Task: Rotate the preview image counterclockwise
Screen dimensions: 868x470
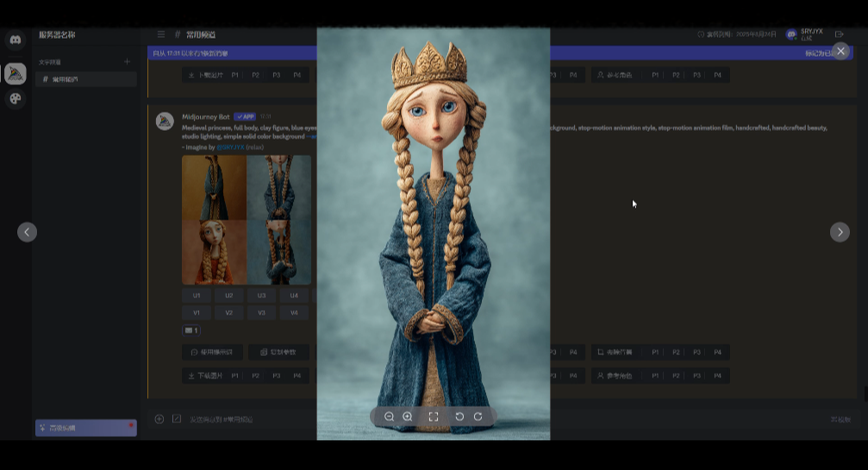Action: point(459,417)
